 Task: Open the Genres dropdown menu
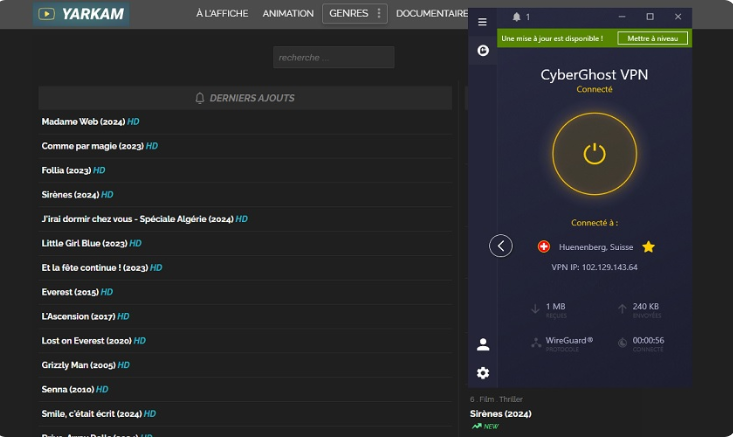click(355, 14)
